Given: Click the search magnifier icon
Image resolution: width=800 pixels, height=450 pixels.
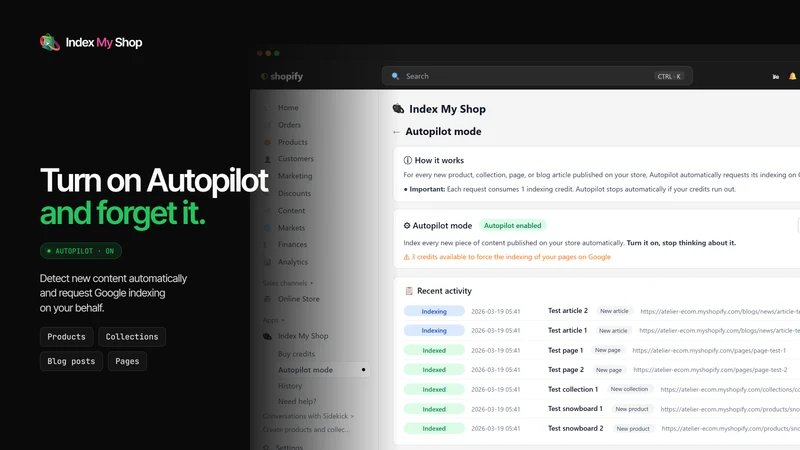Looking at the screenshot, I should click(395, 76).
